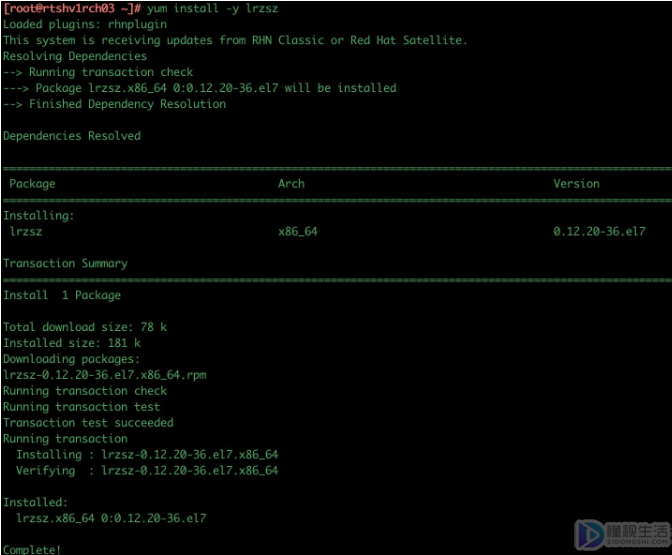The width and height of the screenshot is (672, 555).
Task: Click the 'Complete!' message
Action: [x=32, y=549]
